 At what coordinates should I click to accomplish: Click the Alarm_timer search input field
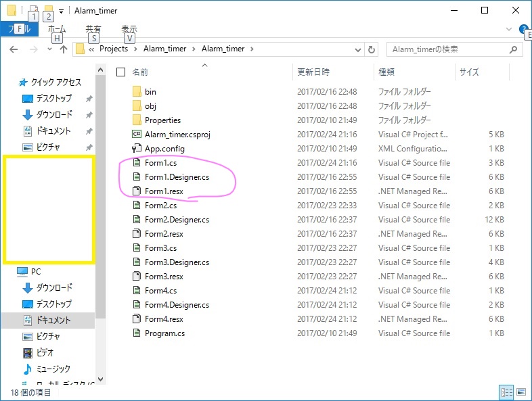[449, 49]
